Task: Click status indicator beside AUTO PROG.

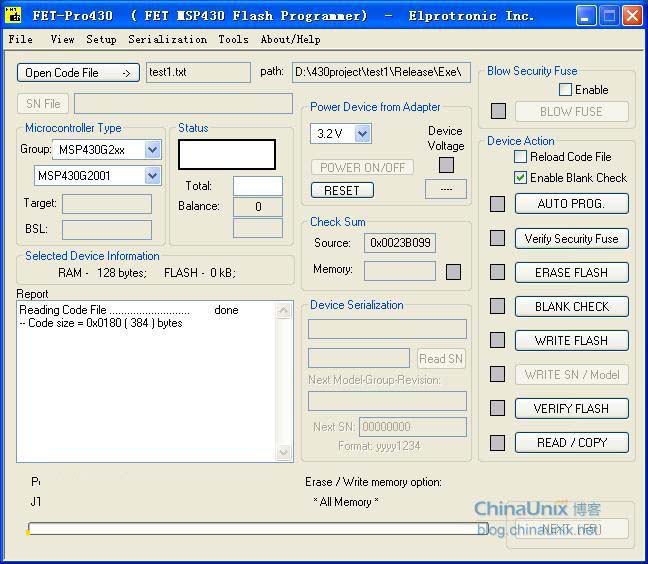Action: pos(497,204)
